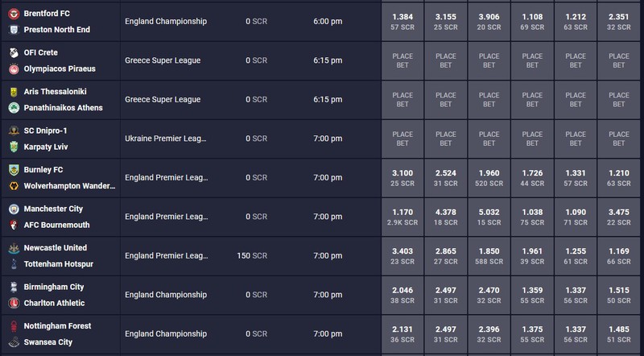
Task: Choose the 1.170 odds for Manchester City
Action: click(402, 217)
